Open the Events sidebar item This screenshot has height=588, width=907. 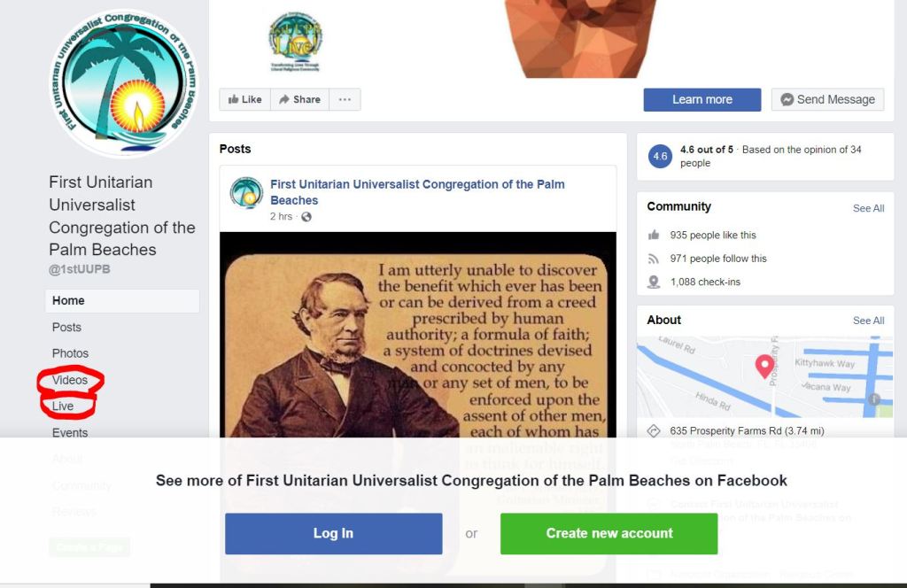[x=70, y=432]
